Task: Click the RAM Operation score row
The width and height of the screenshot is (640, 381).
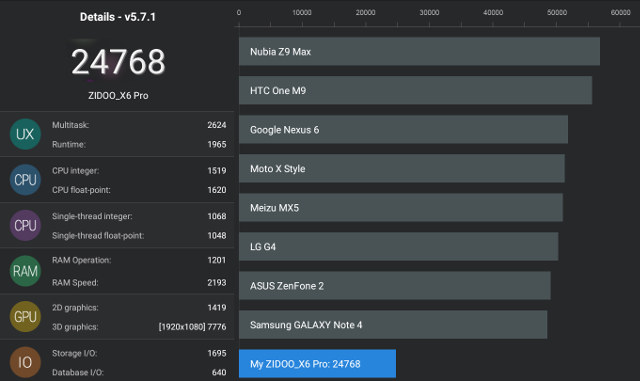Action: click(139, 260)
